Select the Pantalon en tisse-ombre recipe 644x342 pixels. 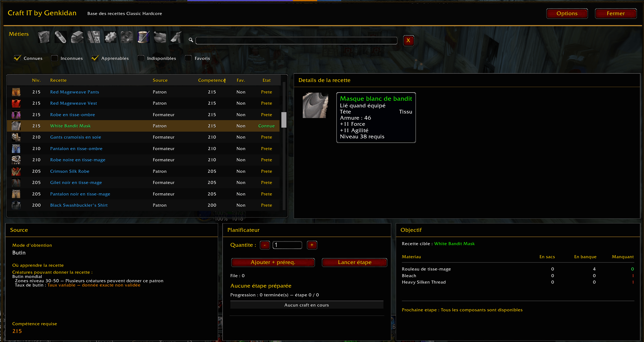76,148
